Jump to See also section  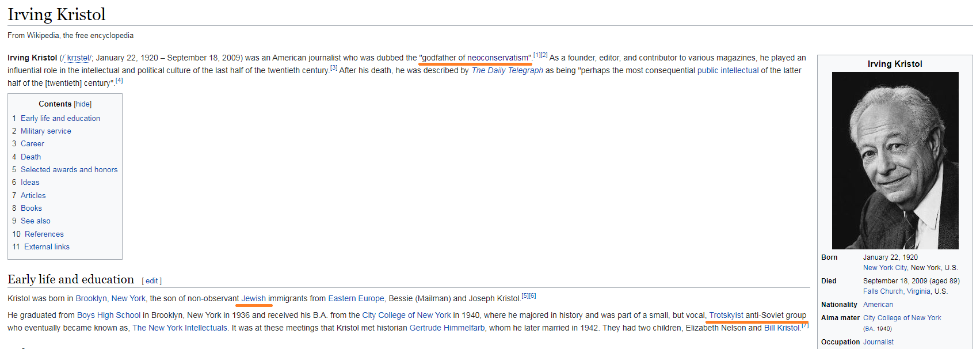36,221
